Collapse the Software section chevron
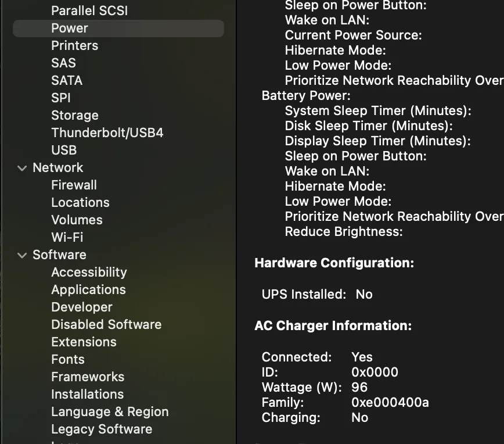The height and width of the screenshot is (444, 504). (22, 255)
